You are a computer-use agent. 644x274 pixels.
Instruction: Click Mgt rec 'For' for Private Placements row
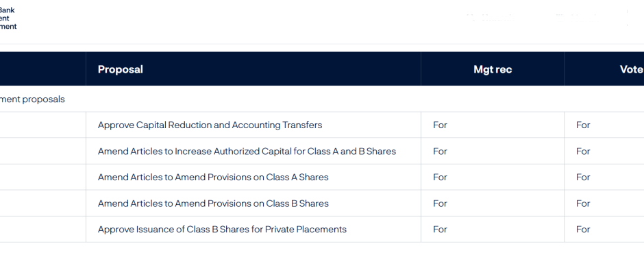coord(440,229)
